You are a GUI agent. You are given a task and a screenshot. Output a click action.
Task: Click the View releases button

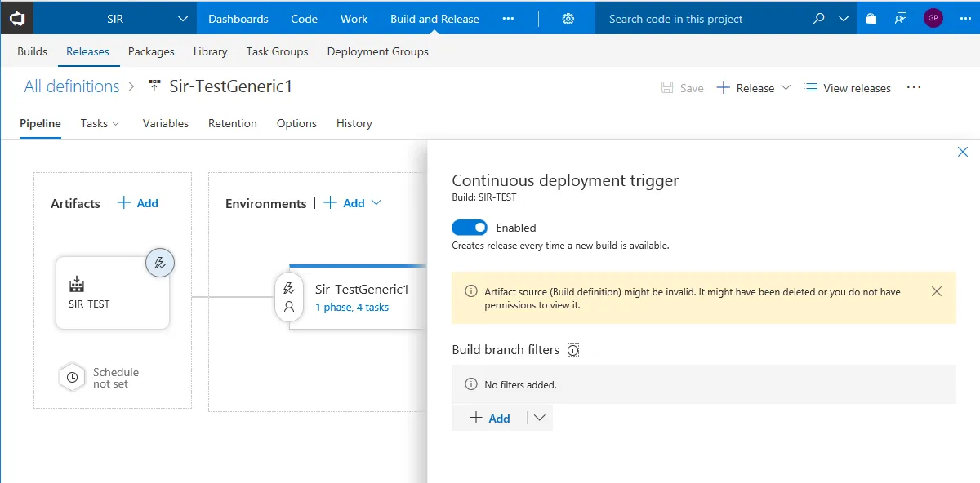847,88
